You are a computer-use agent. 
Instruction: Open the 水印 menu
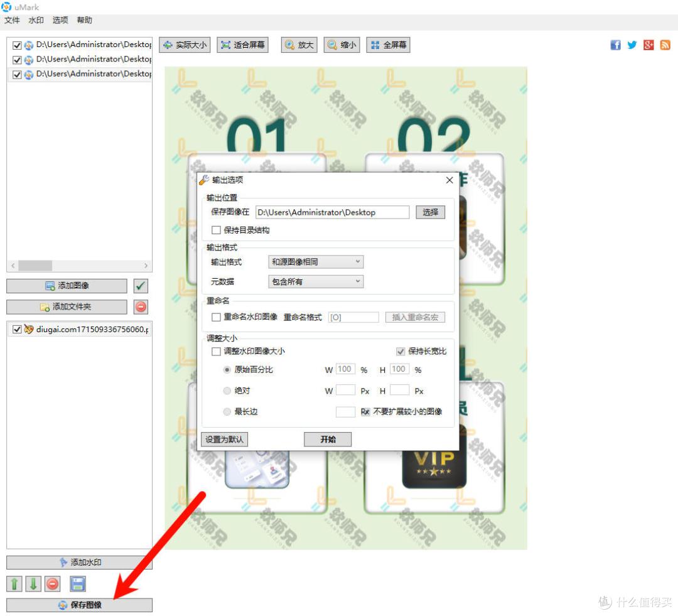click(x=36, y=20)
